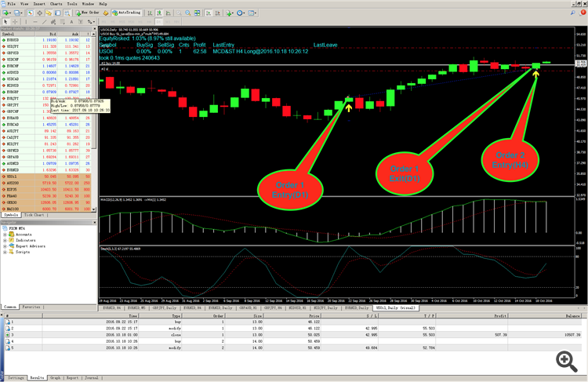Select the Crosshair tool
Viewport: 588px width, 382px height.
tap(15, 22)
